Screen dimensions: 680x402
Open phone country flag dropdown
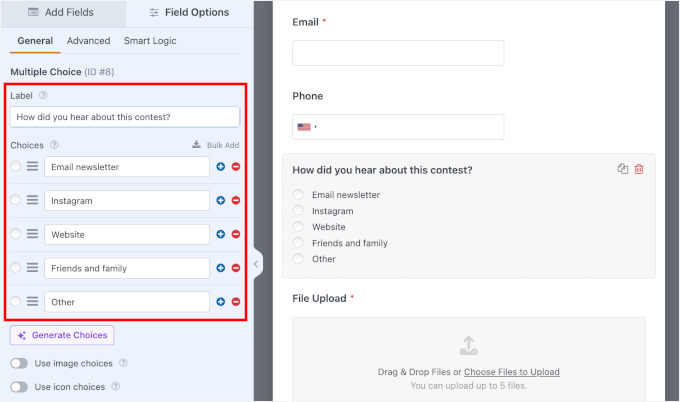point(306,127)
